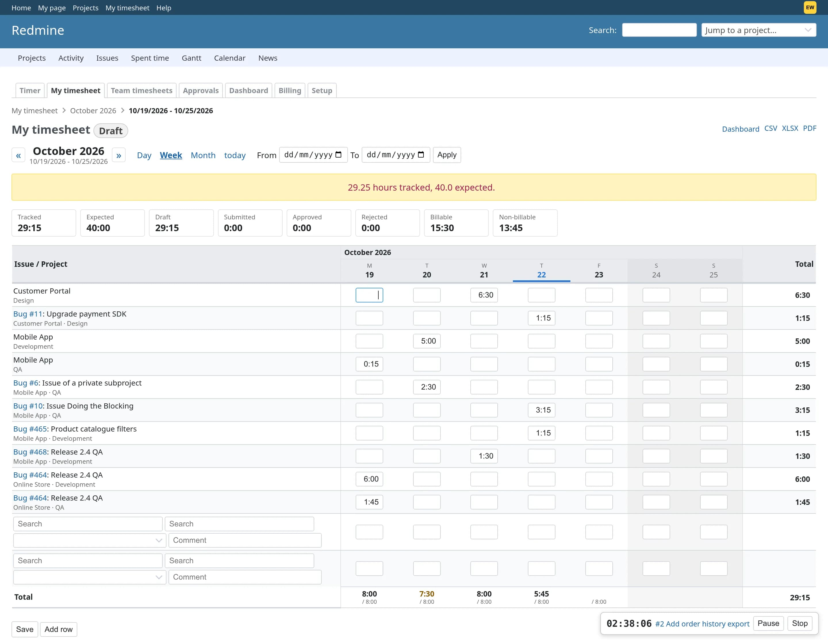
Task: Open the News menu item
Action: click(268, 57)
